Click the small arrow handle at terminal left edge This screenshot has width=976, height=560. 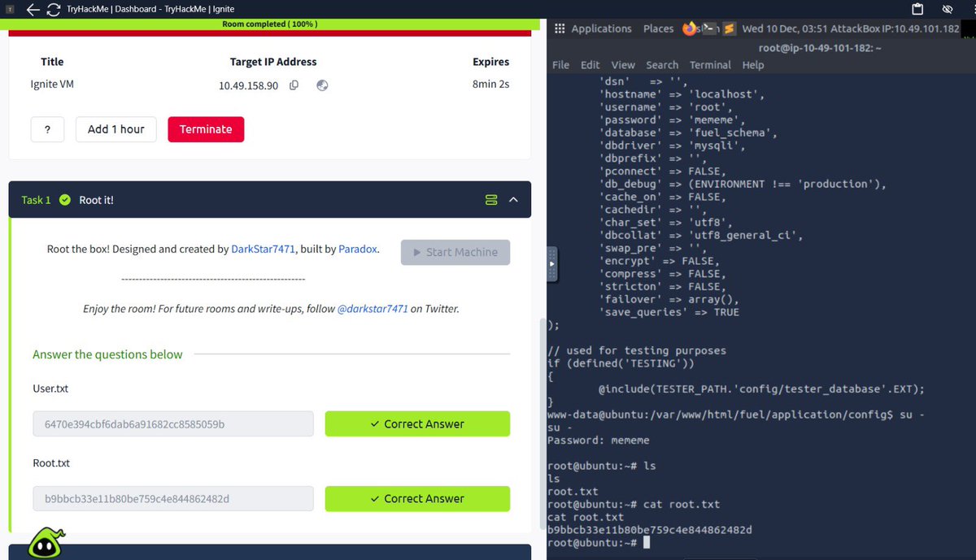coord(552,264)
